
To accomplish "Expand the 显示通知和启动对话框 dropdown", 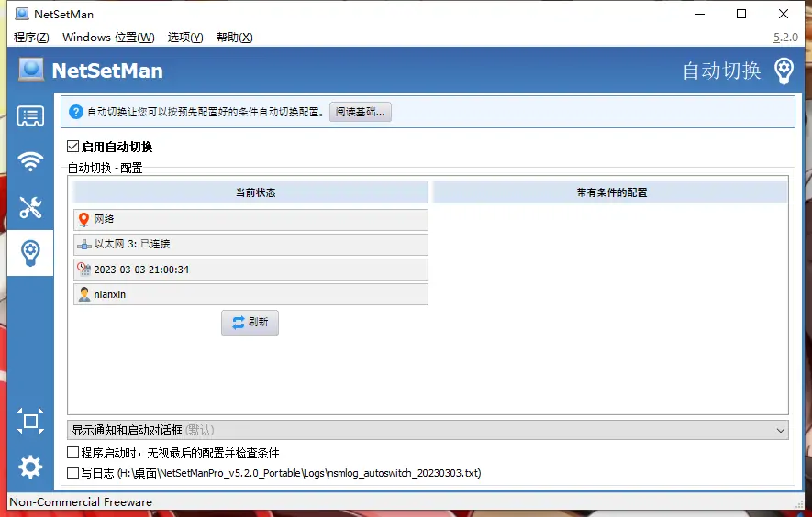I will point(428,430).
